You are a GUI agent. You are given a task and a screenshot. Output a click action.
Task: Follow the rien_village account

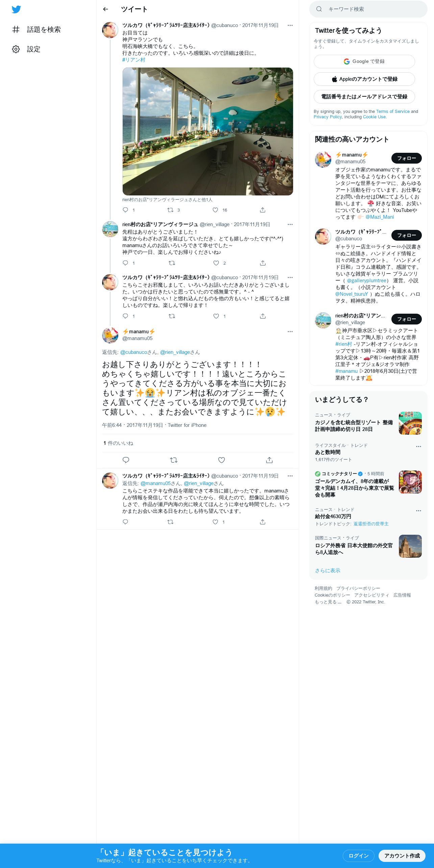point(406,319)
